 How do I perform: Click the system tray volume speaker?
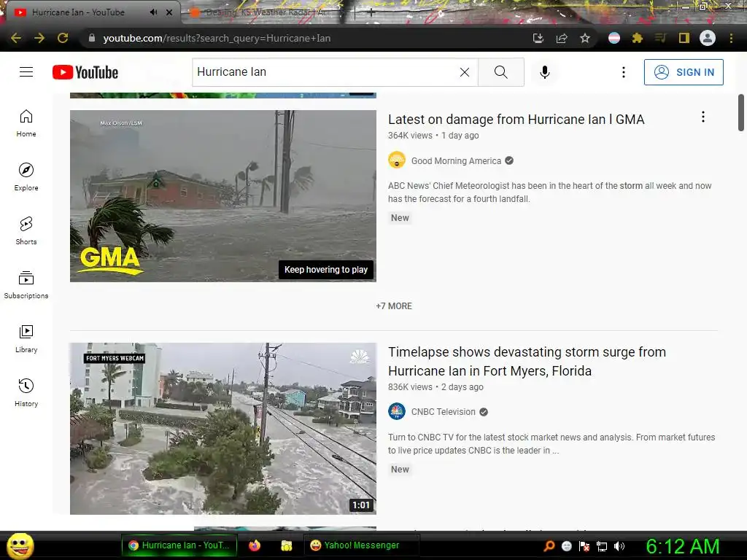(619, 546)
